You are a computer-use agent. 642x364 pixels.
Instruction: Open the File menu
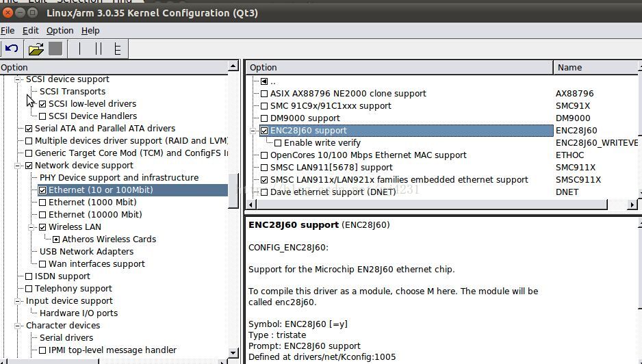click(x=8, y=31)
